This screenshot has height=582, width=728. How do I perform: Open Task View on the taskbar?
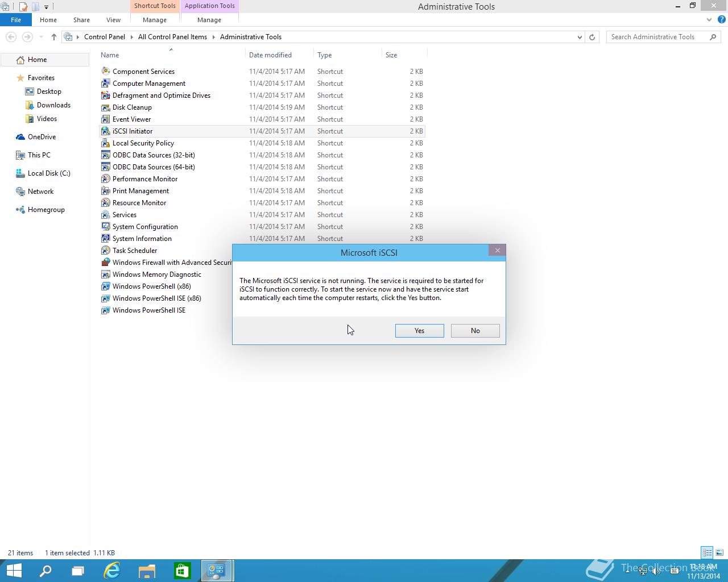coord(78,571)
